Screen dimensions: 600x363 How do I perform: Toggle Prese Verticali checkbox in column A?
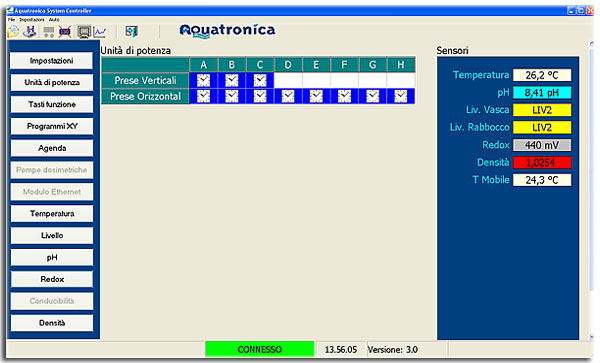click(204, 80)
